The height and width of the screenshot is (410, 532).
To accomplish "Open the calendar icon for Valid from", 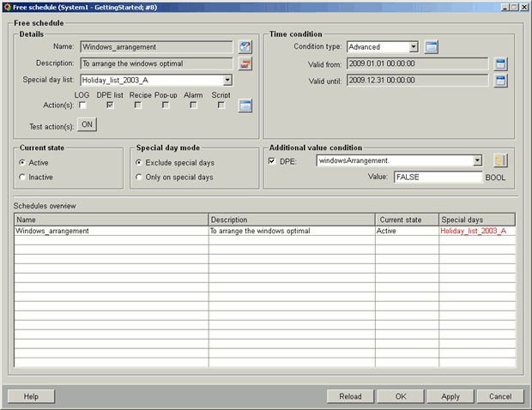I will (501, 63).
